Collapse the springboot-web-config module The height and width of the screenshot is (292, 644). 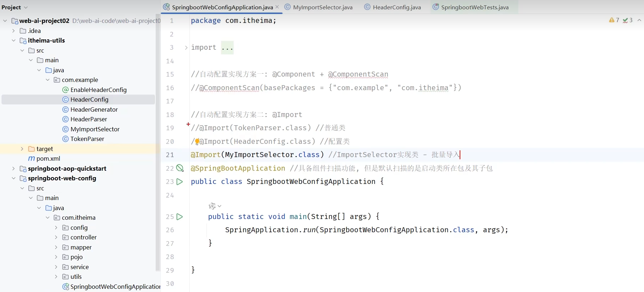(14, 178)
